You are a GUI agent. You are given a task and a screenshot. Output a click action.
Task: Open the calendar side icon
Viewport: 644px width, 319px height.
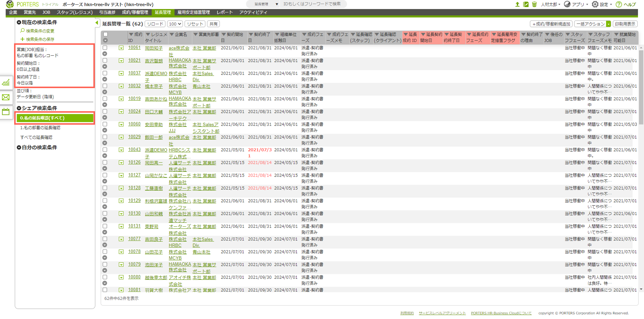(x=6, y=112)
